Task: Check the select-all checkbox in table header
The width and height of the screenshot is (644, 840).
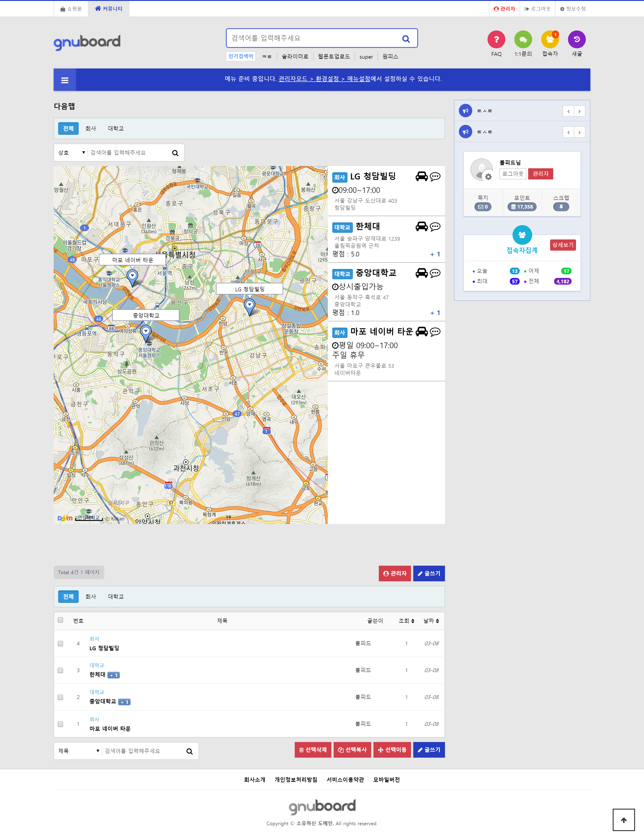Action: pos(60,620)
